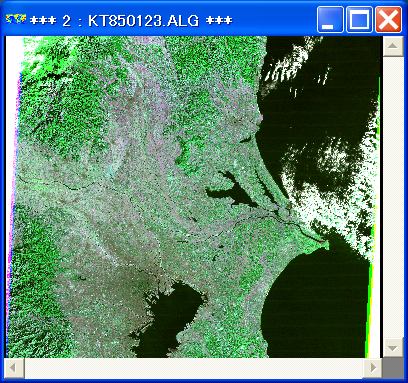Screen dimensions: 408x383
Task: Click the horizontal scrollbar track
Action: (194, 368)
